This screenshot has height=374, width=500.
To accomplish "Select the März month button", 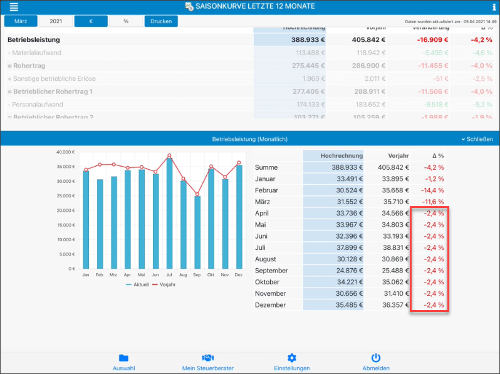I will (21, 21).
